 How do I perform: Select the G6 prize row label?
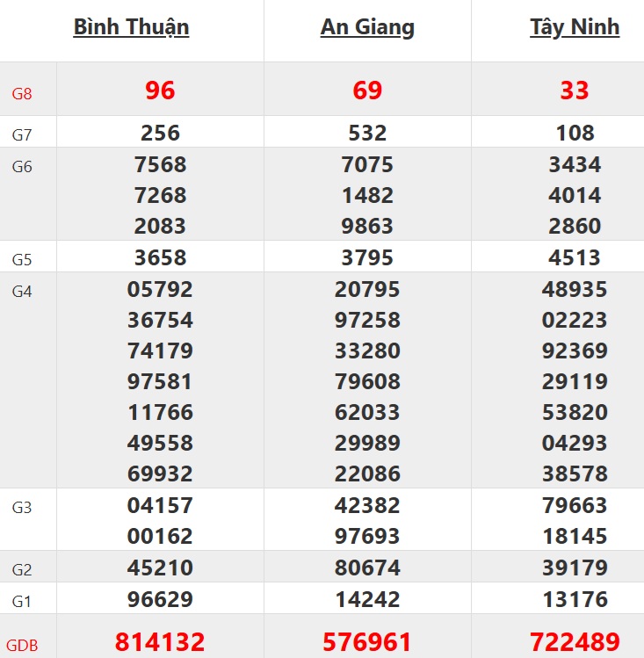(22, 167)
